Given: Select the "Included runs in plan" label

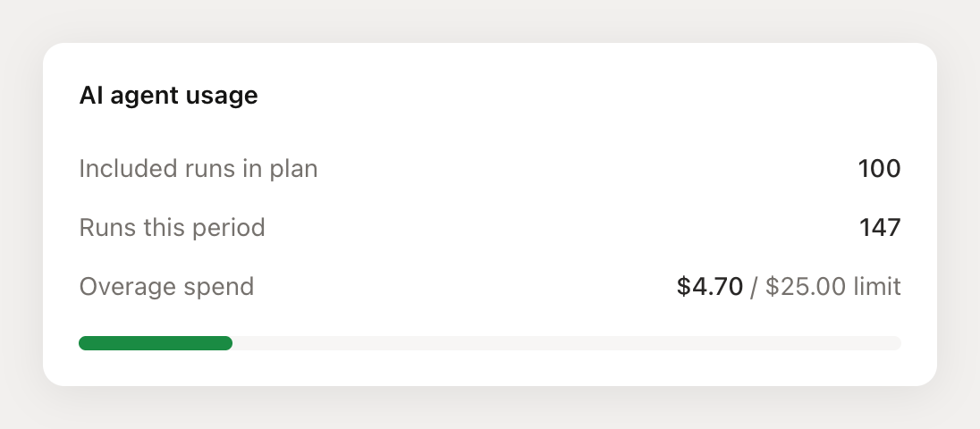Looking at the screenshot, I should coord(199,168).
